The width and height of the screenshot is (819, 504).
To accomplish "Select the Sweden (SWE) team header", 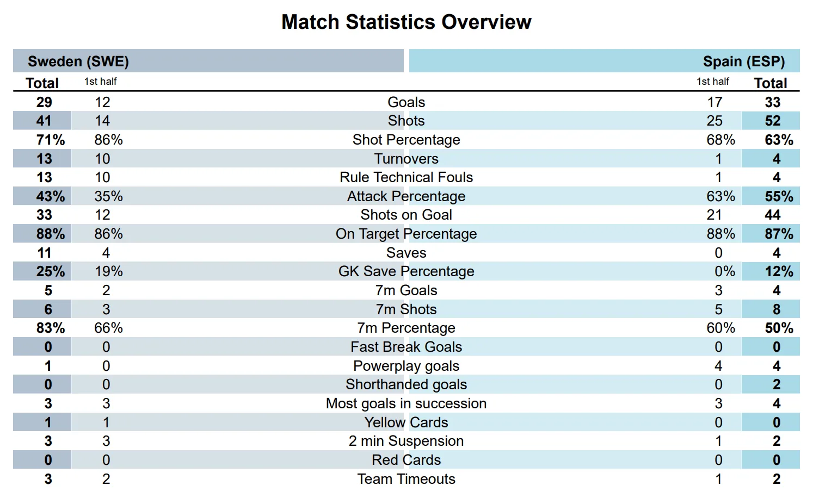I will tap(78, 61).
